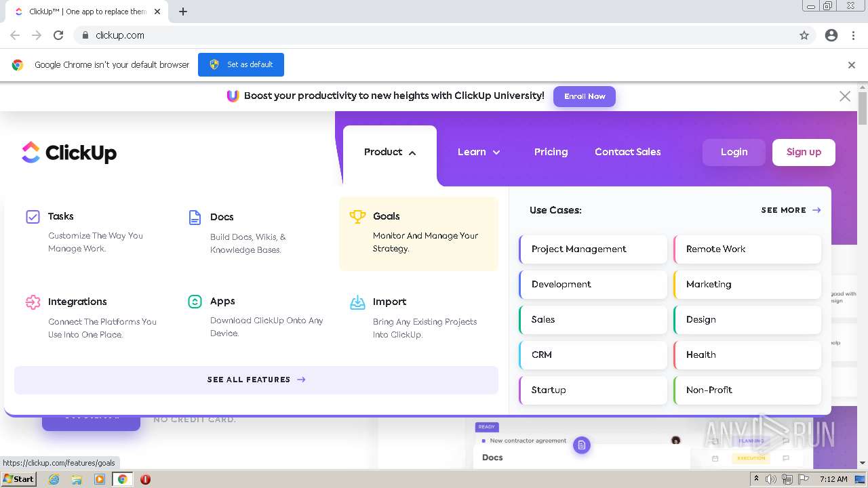
Task: Click SEE MORE use cases link
Action: [x=791, y=210]
